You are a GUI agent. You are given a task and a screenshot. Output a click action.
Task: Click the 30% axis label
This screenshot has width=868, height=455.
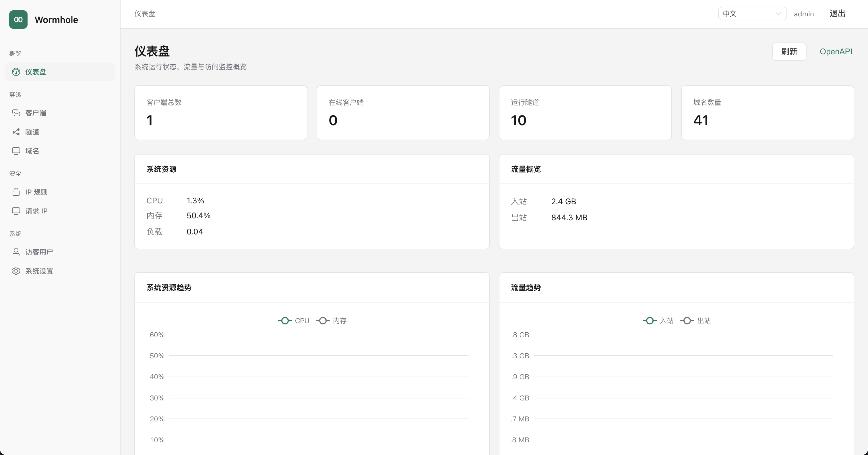pyautogui.click(x=157, y=398)
